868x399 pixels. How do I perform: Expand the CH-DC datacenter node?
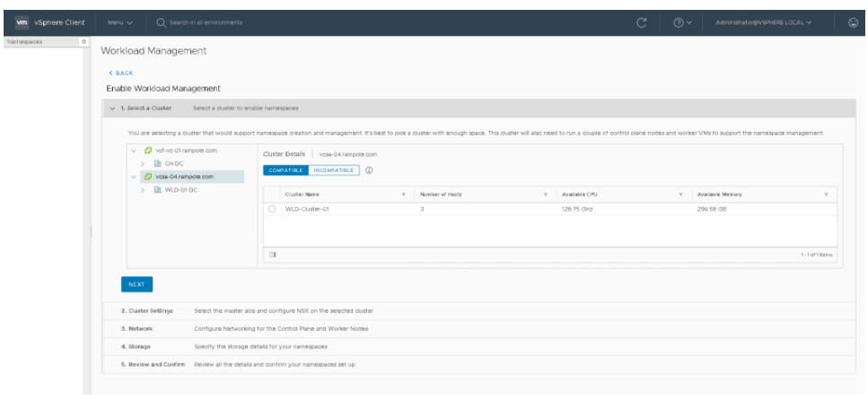click(142, 163)
